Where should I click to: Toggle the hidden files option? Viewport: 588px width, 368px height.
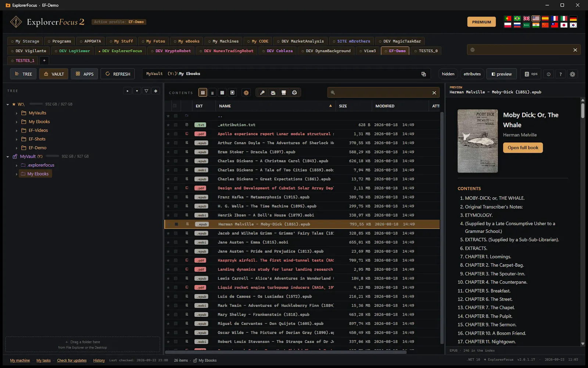click(x=448, y=74)
